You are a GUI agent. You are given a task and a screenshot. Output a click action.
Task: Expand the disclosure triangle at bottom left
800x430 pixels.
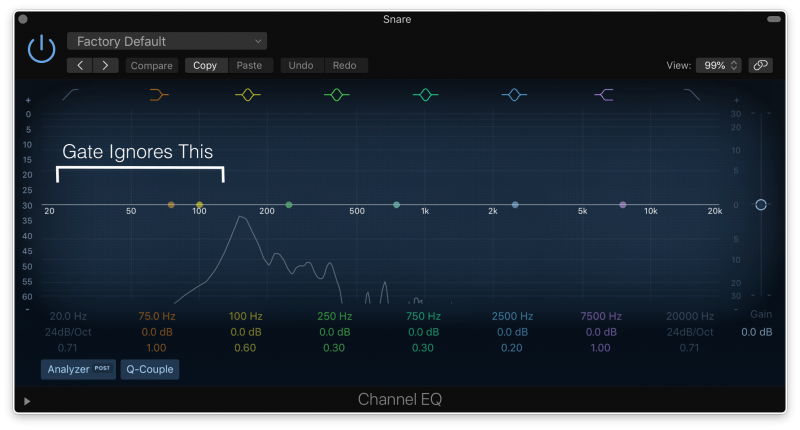point(27,401)
